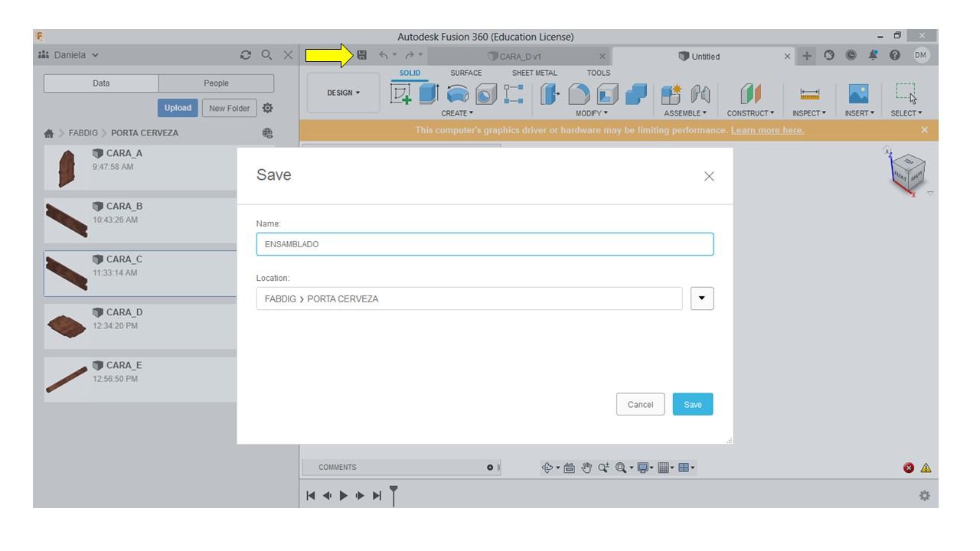Select the Measure tool icon

[809, 94]
